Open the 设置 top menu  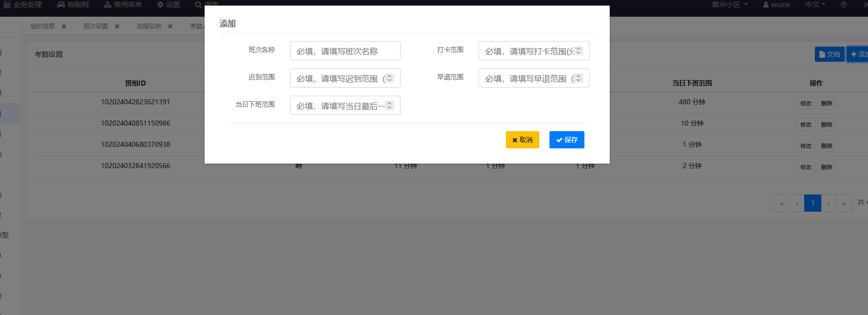pyautogui.click(x=169, y=5)
